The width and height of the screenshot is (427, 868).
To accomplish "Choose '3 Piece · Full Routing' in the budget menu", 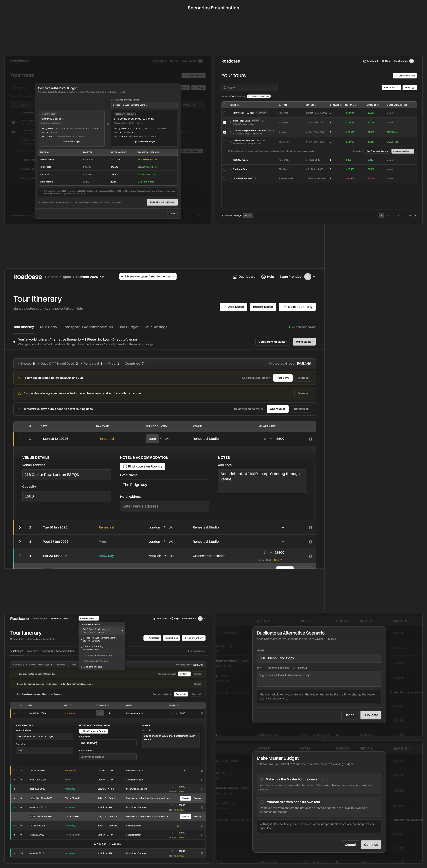I will pos(102,648).
